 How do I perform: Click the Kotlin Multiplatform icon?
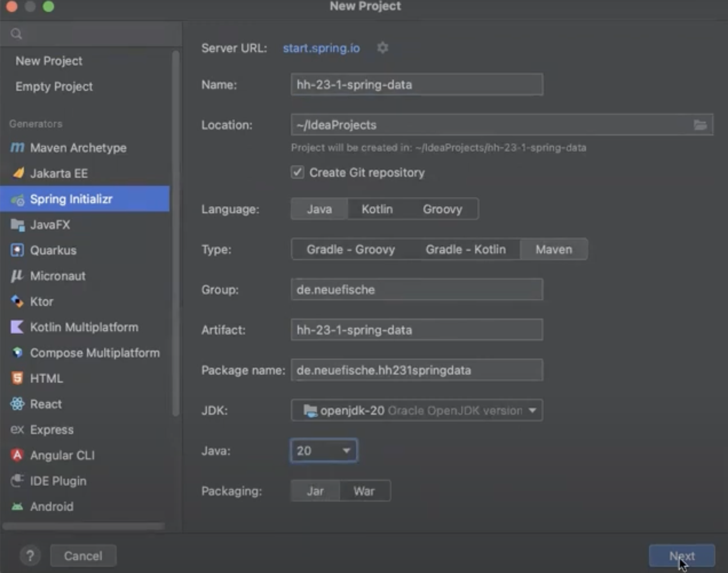17,327
